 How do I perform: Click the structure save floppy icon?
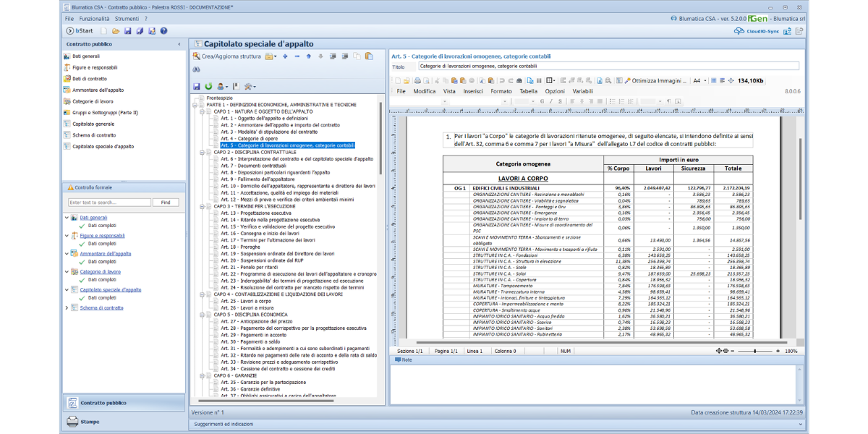click(197, 86)
